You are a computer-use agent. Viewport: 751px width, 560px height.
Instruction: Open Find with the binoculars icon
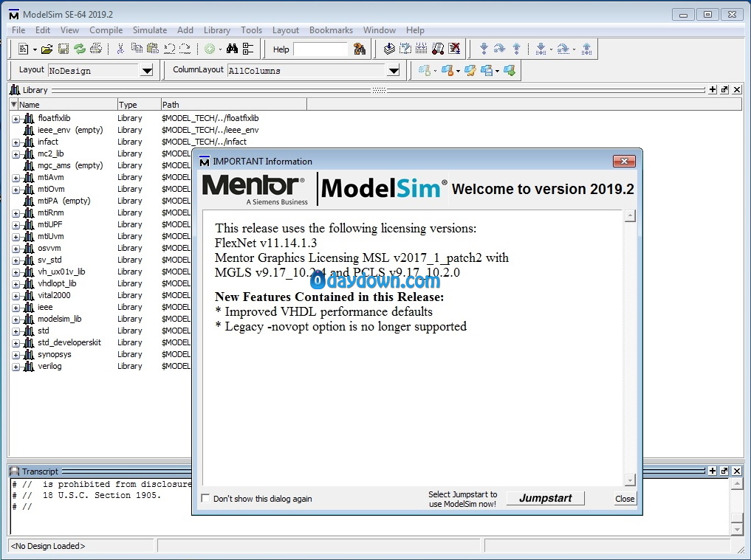tap(232, 49)
